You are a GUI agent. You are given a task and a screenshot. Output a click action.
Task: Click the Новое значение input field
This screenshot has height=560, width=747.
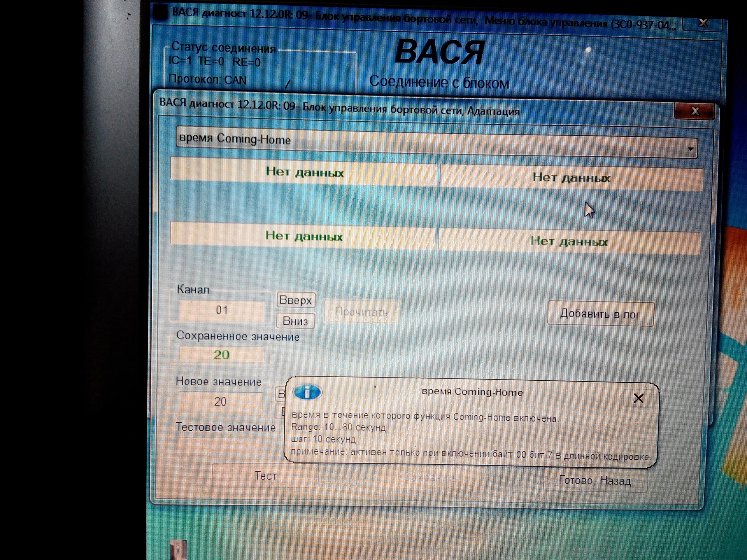tap(220, 401)
